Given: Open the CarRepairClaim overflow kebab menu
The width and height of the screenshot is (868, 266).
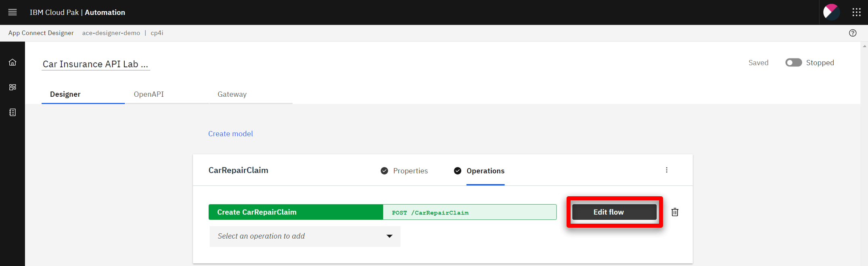Looking at the screenshot, I should (x=667, y=170).
